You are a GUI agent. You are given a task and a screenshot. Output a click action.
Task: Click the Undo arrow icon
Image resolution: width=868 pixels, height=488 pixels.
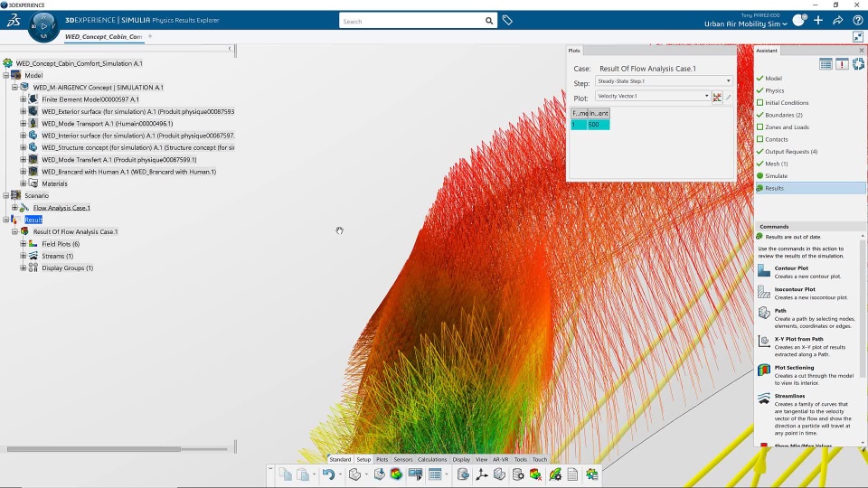328,474
